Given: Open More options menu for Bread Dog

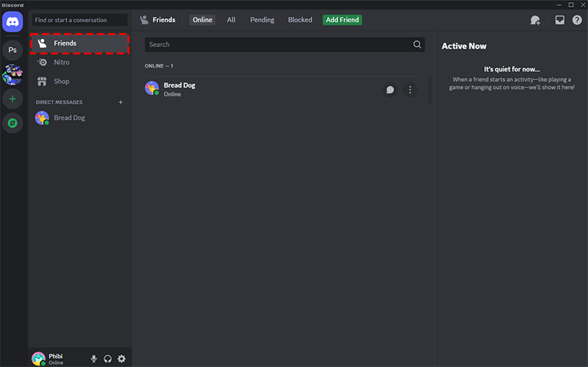Looking at the screenshot, I should (410, 90).
